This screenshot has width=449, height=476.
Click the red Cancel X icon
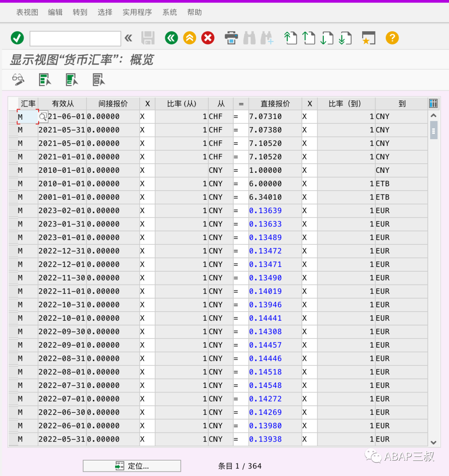coord(208,38)
